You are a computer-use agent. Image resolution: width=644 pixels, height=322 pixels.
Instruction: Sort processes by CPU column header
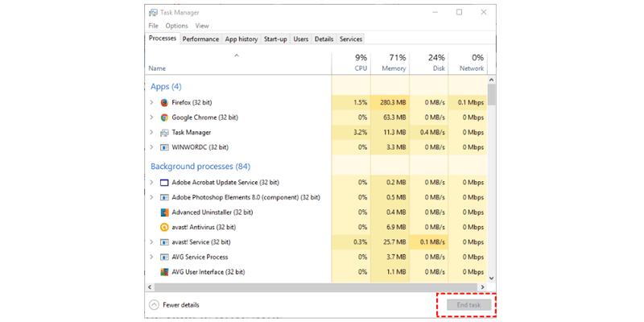coord(360,64)
